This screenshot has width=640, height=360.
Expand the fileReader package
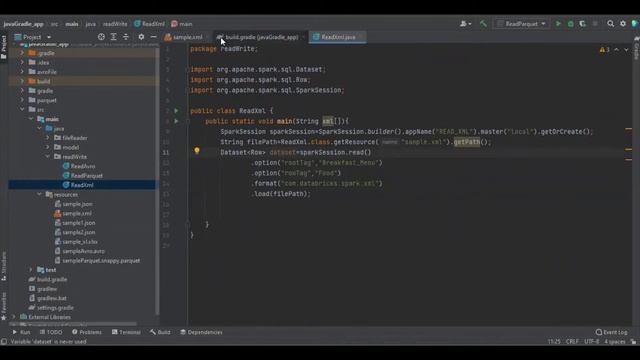click(48, 138)
